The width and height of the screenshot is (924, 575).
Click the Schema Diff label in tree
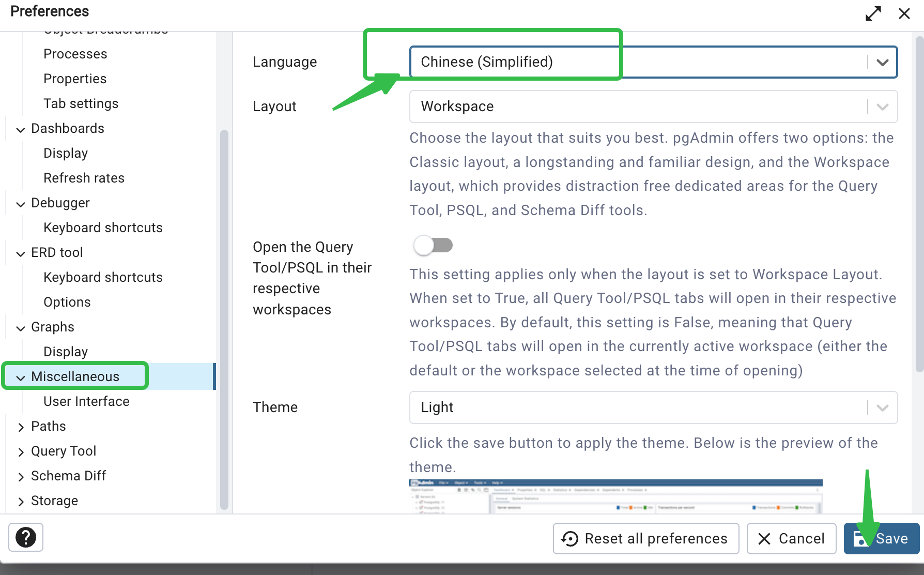tap(69, 476)
